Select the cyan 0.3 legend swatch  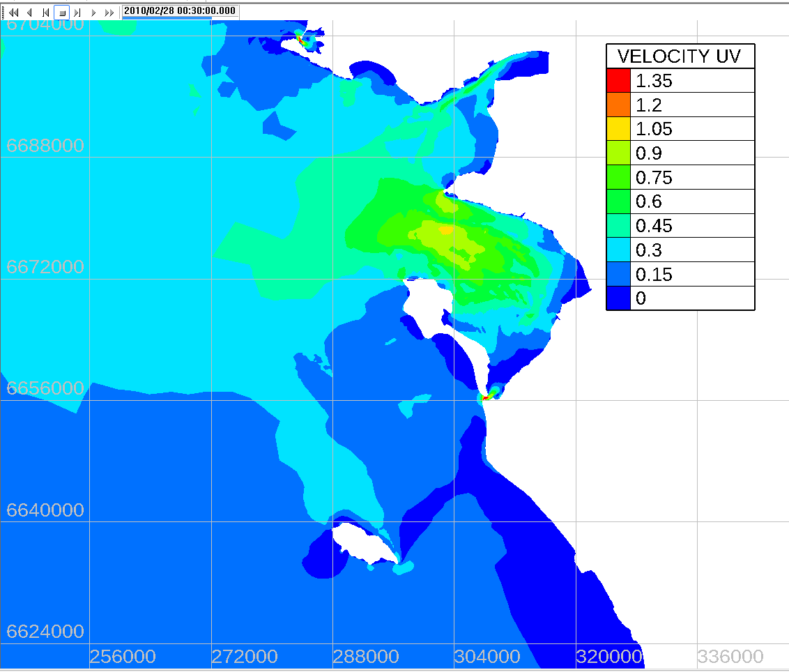coord(618,250)
